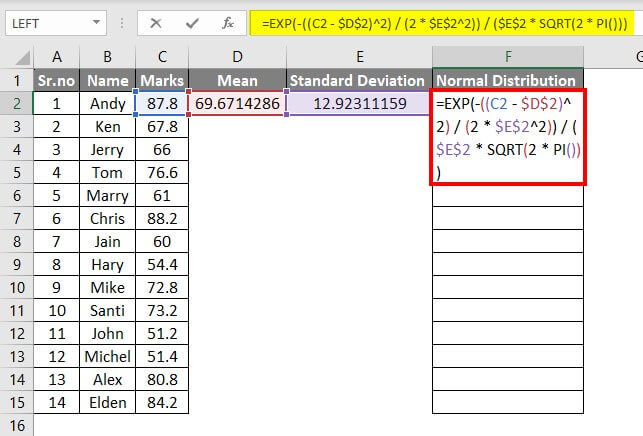Select the name cell Marry
643x436 pixels.
pyautogui.click(x=107, y=195)
